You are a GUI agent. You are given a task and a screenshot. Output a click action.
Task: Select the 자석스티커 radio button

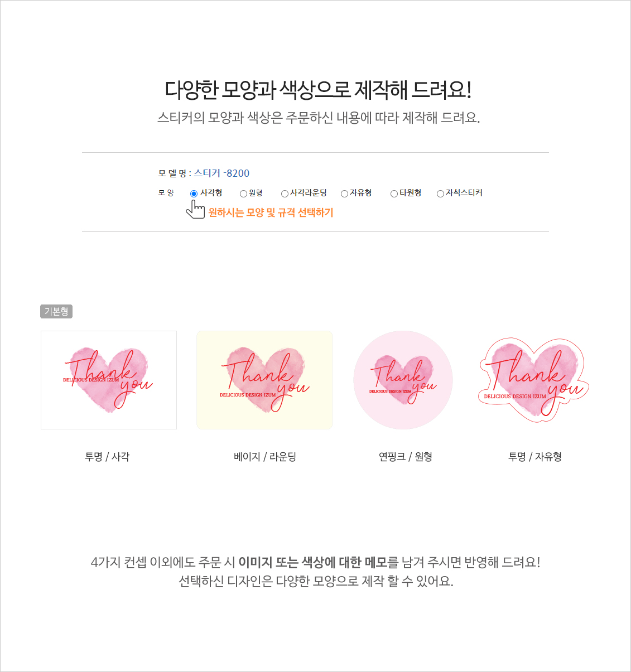[x=440, y=194]
